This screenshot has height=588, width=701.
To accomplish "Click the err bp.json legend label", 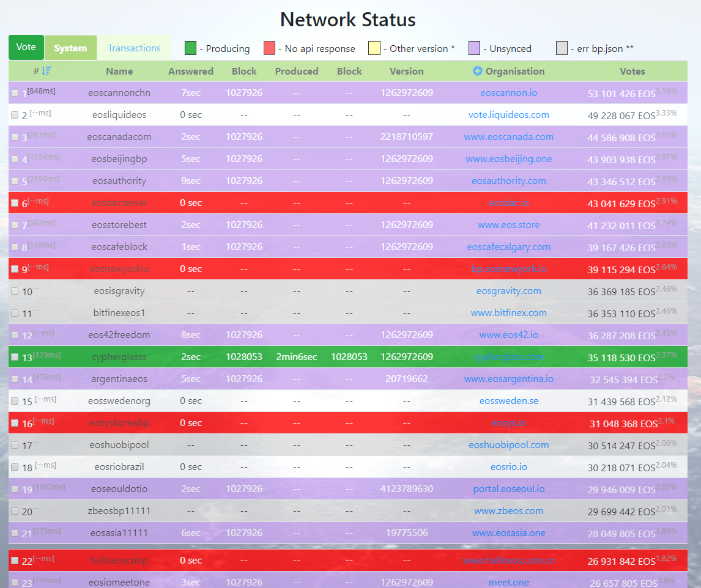I will (602, 48).
